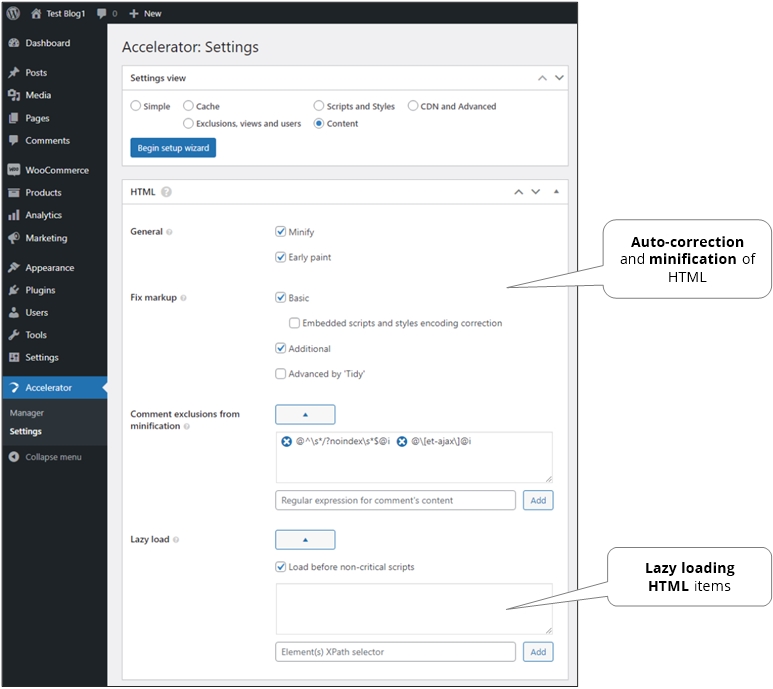Viewport: 773px width, 689px height.
Task: Select the Simple settings view
Action: 136,106
